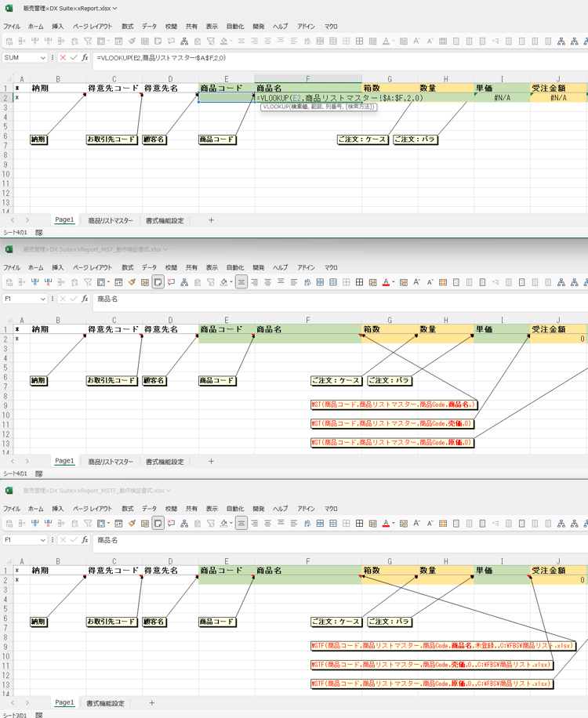Click the fill color bucket in the top window
This screenshot has width=588, height=718.
pyautogui.click(x=223, y=42)
